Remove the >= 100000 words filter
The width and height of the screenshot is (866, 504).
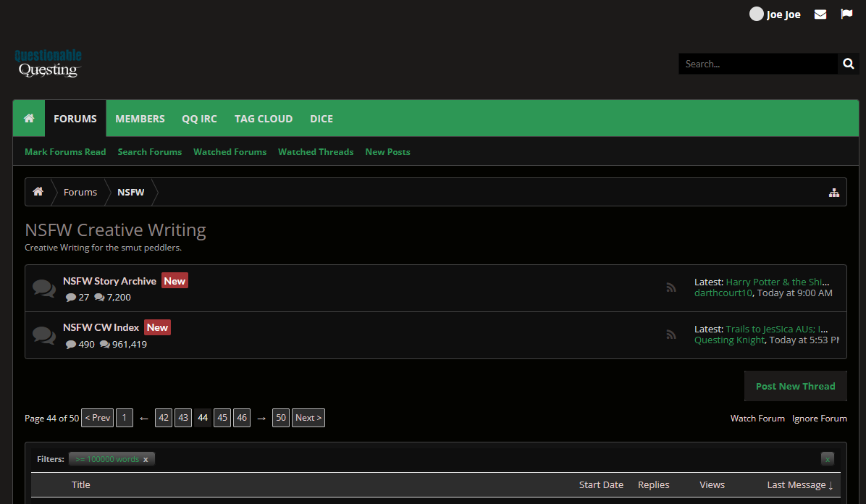coord(146,459)
